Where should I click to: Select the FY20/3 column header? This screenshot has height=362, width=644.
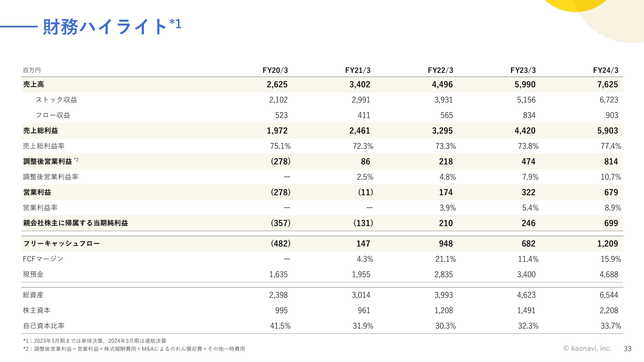275,70
